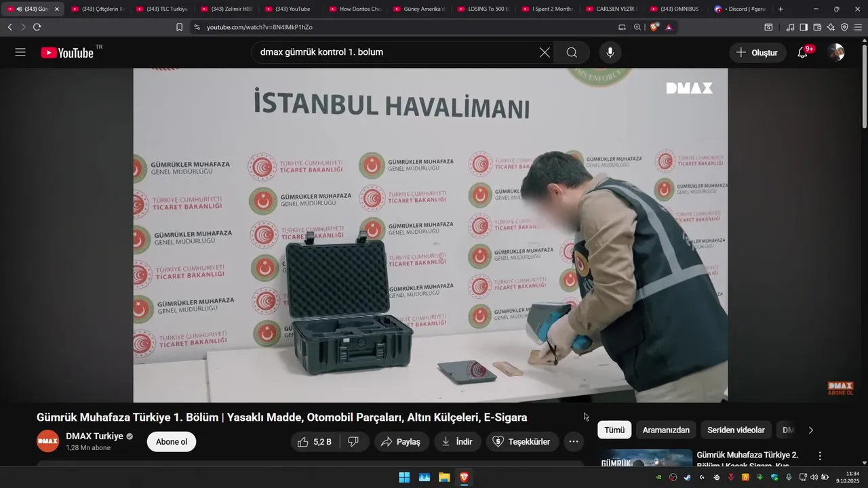
Task: Dislike the video with thumbs down
Action: tap(353, 442)
